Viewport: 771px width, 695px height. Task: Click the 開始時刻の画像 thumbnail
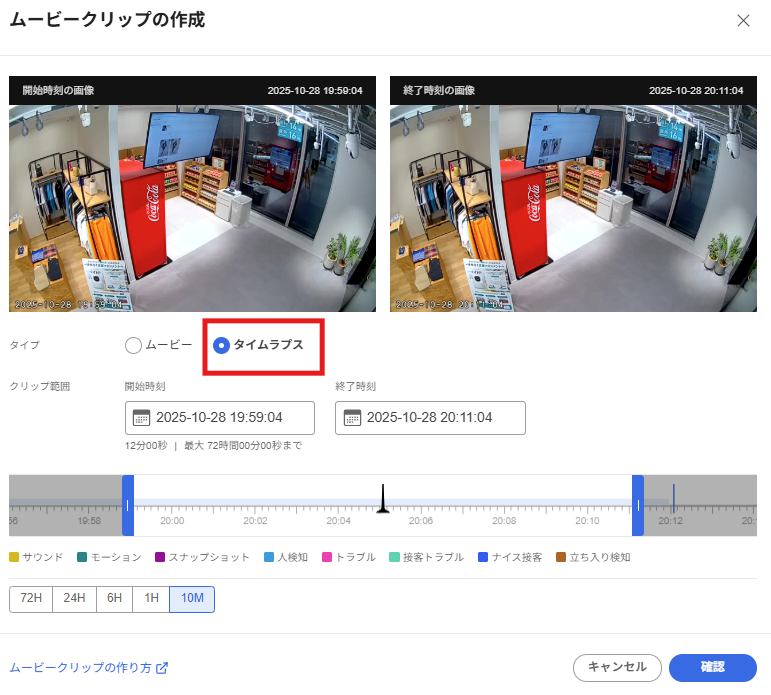[192, 208]
